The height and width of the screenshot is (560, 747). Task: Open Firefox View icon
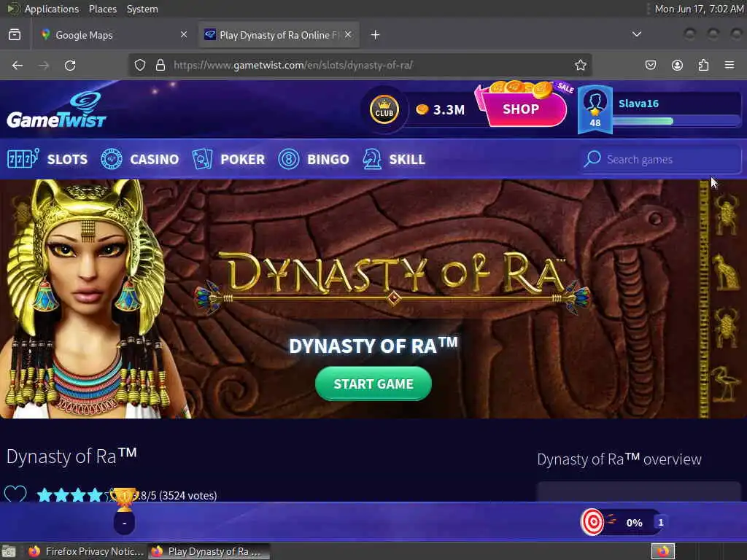tap(15, 35)
